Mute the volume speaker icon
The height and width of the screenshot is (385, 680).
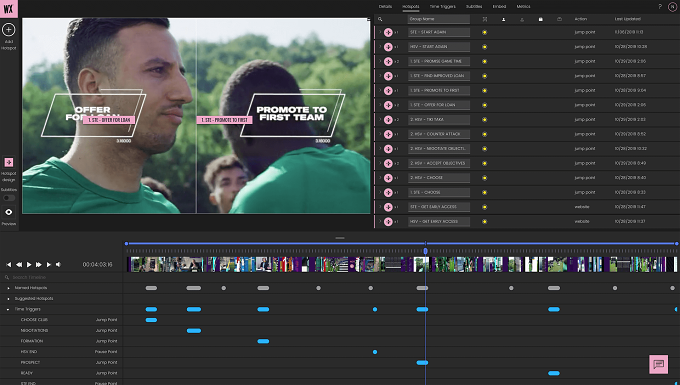[58, 264]
